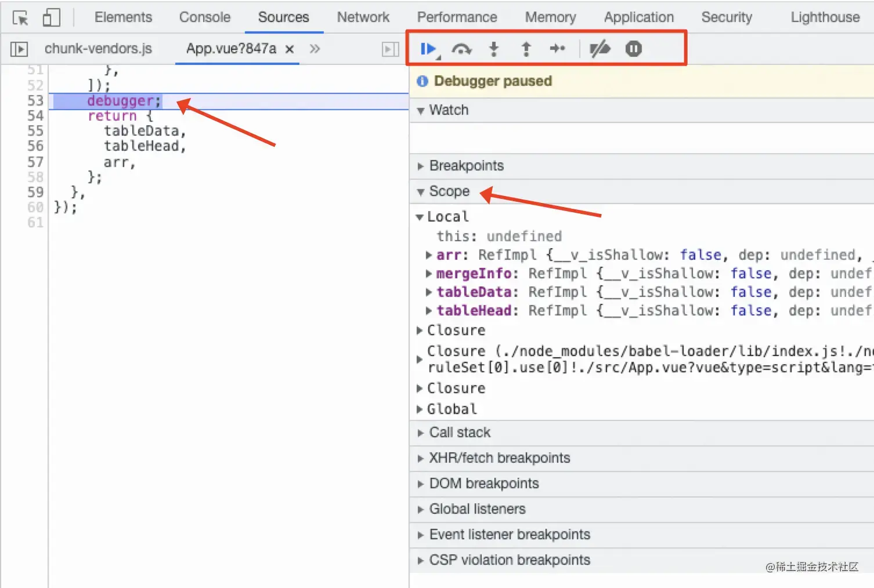Image resolution: width=874 pixels, height=588 pixels.
Task: Set a breakpoint on line 55
Action: tap(35, 130)
